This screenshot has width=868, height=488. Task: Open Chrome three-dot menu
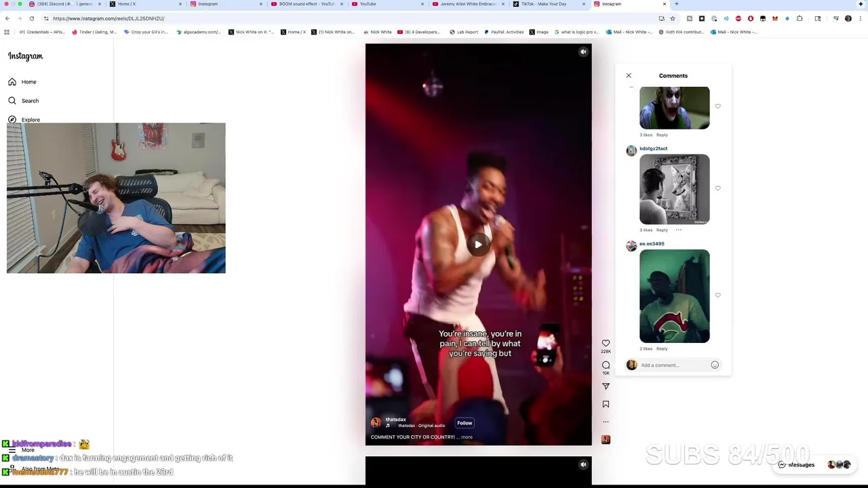(860, 18)
